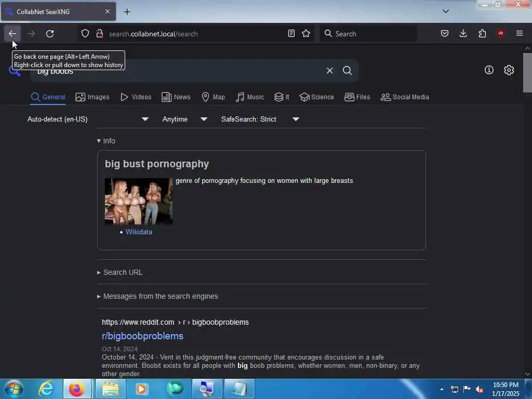Image resolution: width=532 pixels, height=399 pixels.
Task: Open tracking protection shield icon
Action: pyautogui.click(x=85, y=33)
